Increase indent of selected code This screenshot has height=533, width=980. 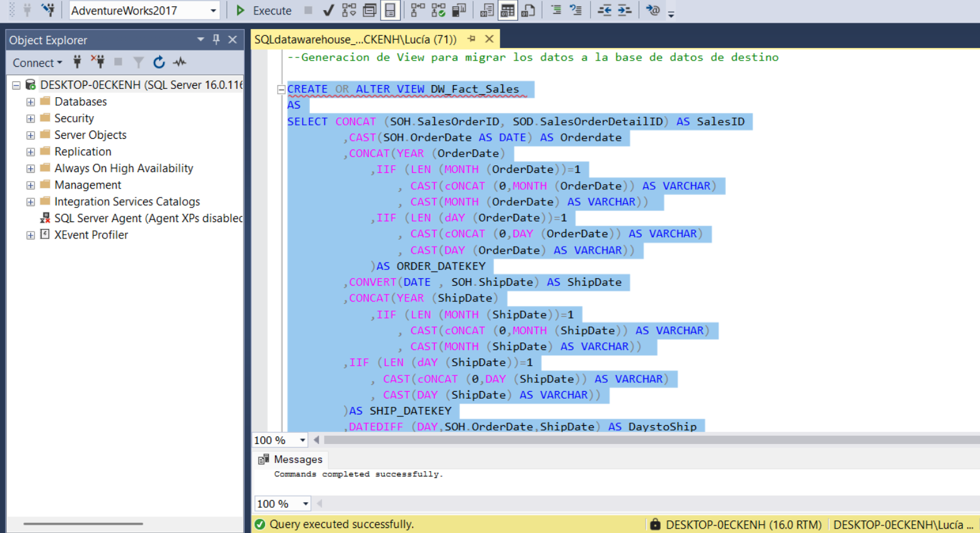pos(624,10)
